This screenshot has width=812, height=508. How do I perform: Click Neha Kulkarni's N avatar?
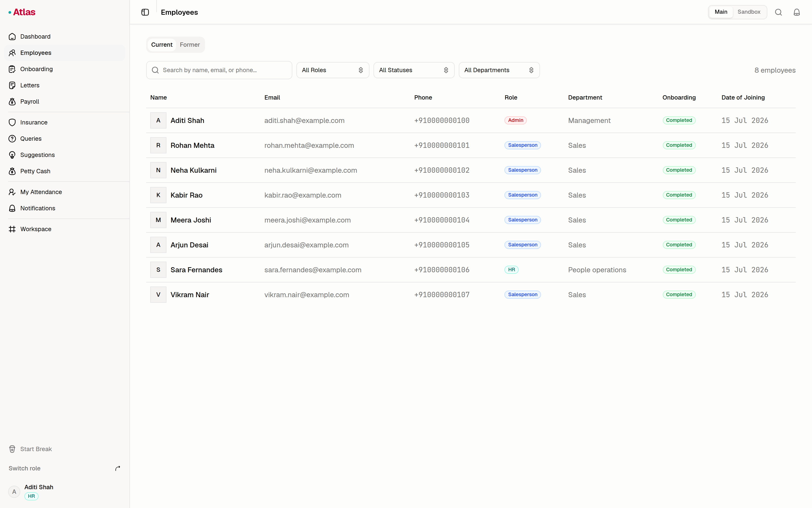click(x=158, y=170)
